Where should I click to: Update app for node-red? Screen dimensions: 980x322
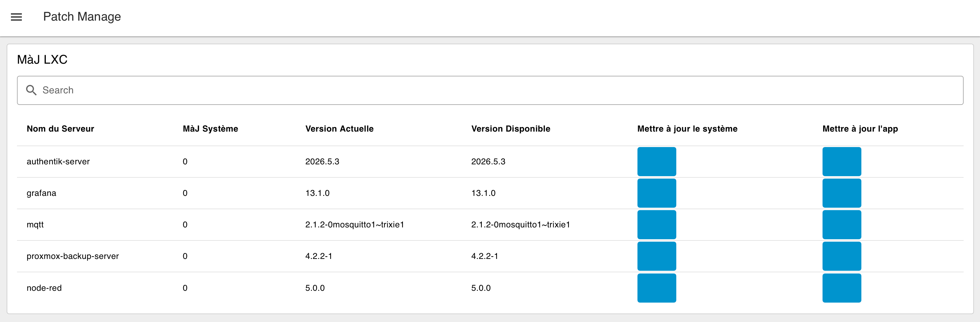[842, 288]
